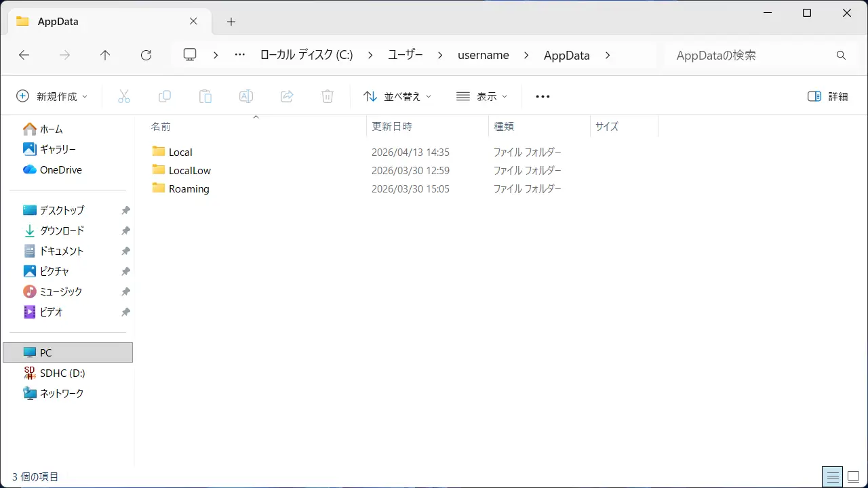The image size is (868, 488).
Task: Click the magnifier search icon
Action: coord(841,56)
